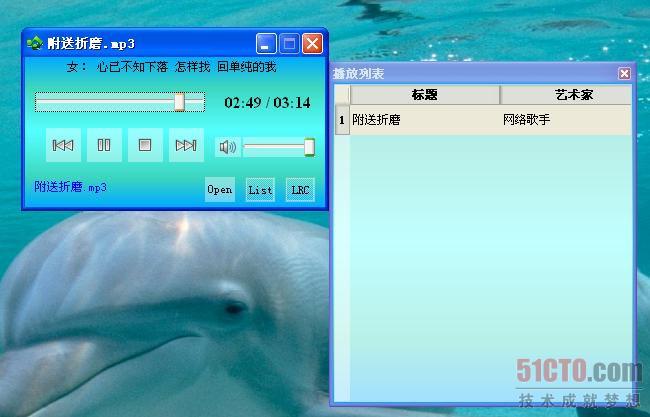Screen dimensions: 650x417
Task: Select row number 1 header in playlist
Action: tap(342, 120)
